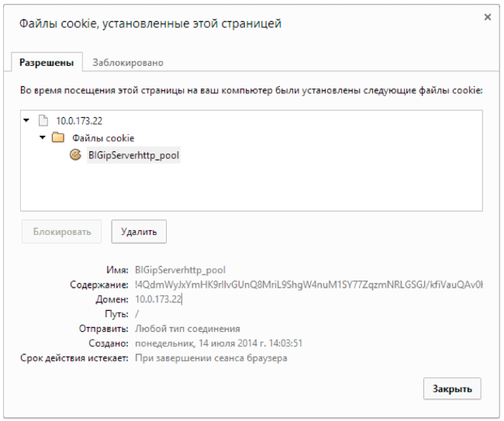Click the Закрыть button
Image resolution: width=504 pixels, height=421 pixels.
(x=452, y=388)
